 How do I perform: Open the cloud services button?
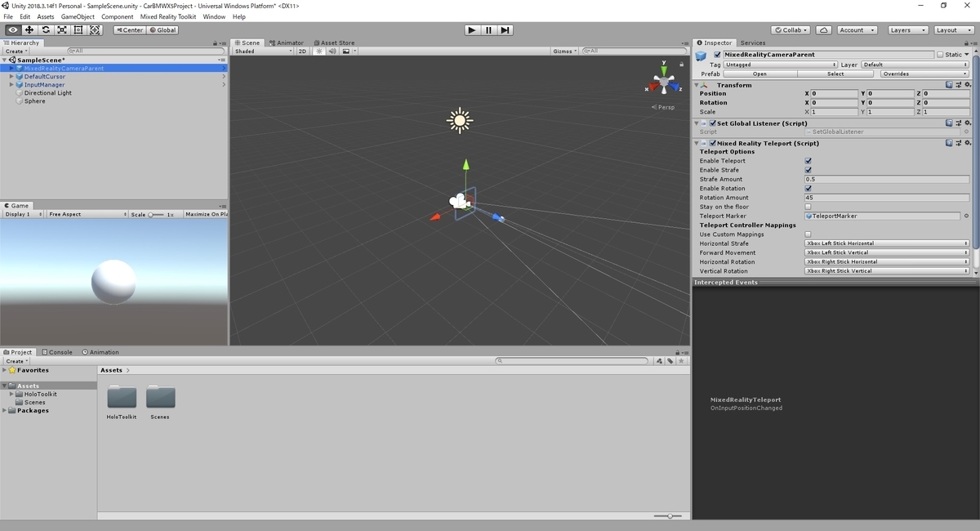[824, 30]
